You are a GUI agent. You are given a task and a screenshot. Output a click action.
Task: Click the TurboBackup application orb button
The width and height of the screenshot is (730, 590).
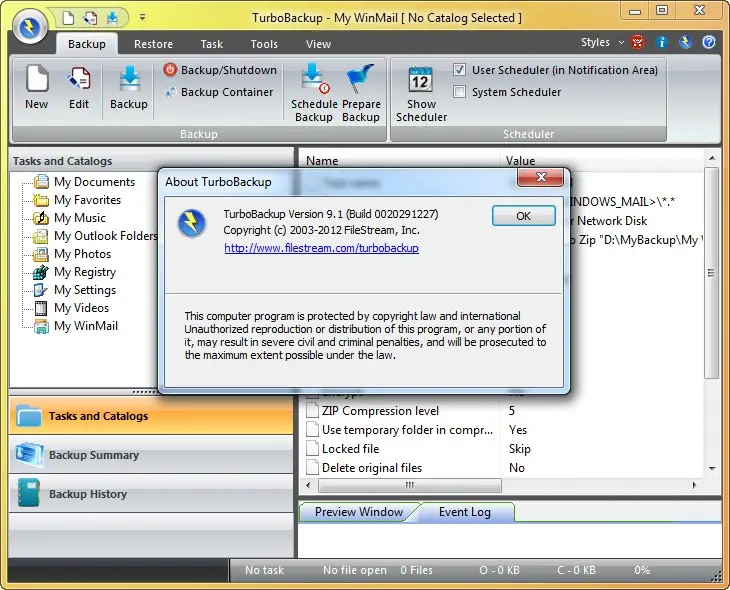click(x=30, y=27)
